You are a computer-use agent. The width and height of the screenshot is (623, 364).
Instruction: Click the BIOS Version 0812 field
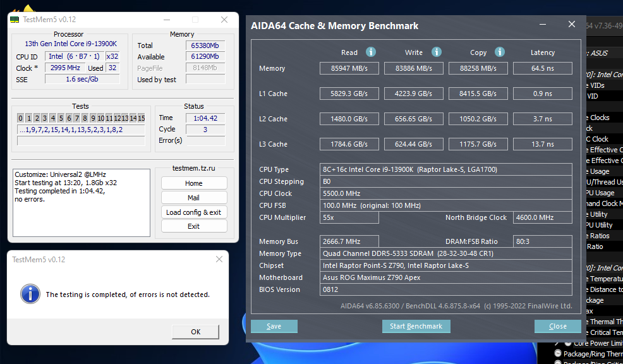[x=446, y=289]
